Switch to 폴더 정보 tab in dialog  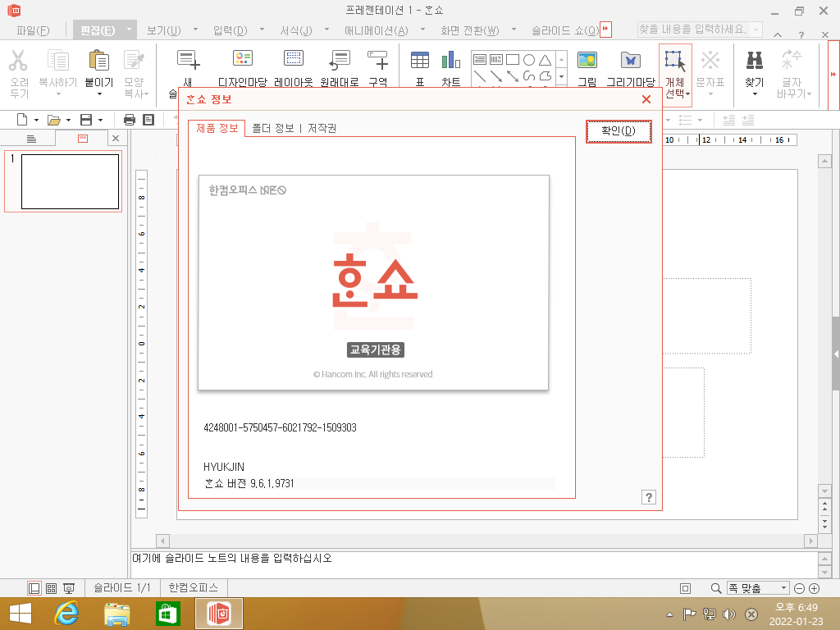click(x=273, y=129)
